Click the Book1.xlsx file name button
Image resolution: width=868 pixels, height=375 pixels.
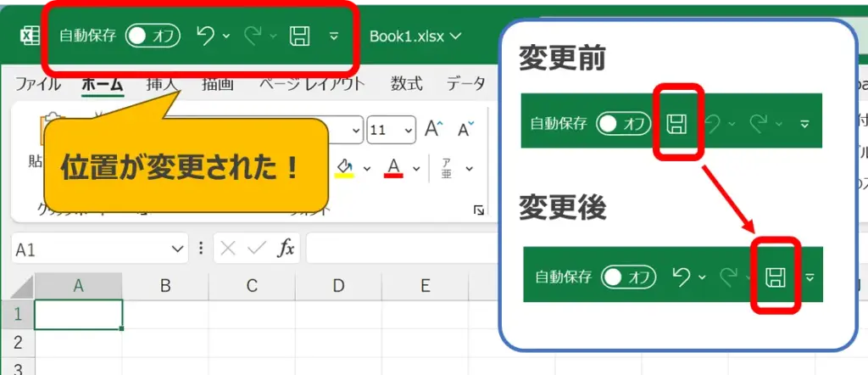coord(415,36)
